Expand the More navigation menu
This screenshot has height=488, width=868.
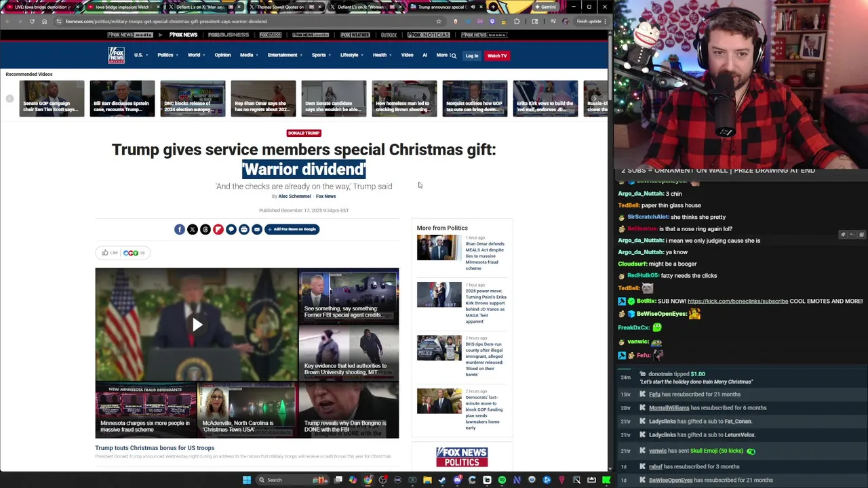point(443,55)
